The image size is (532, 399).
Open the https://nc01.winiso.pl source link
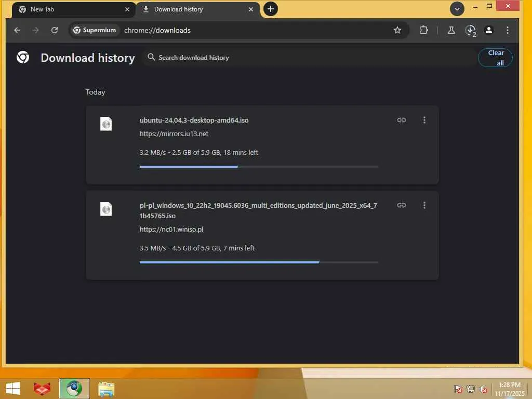[171, 229]
